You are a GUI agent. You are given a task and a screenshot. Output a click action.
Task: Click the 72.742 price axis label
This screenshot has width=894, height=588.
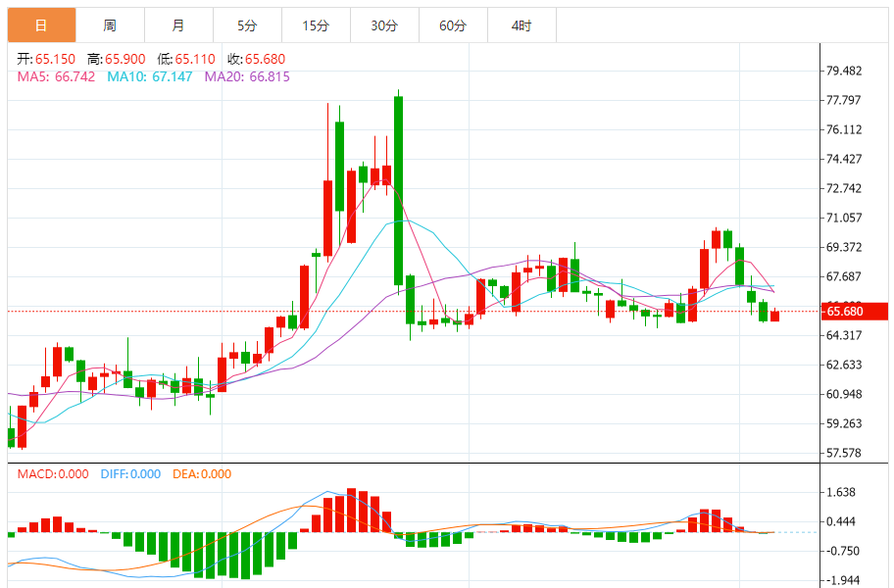(x=844, y=188)
